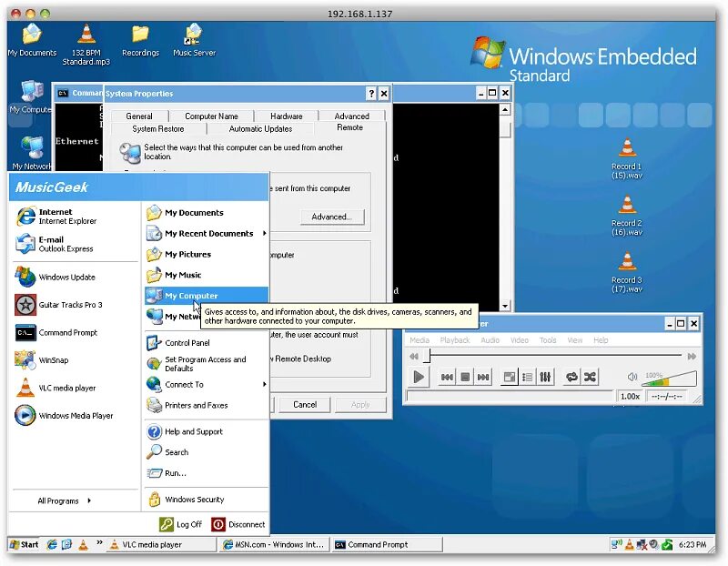This screenshot has height=566, width=728.
Task: Toggle VLC fullscreen video button
Action: tap(510, 377)
